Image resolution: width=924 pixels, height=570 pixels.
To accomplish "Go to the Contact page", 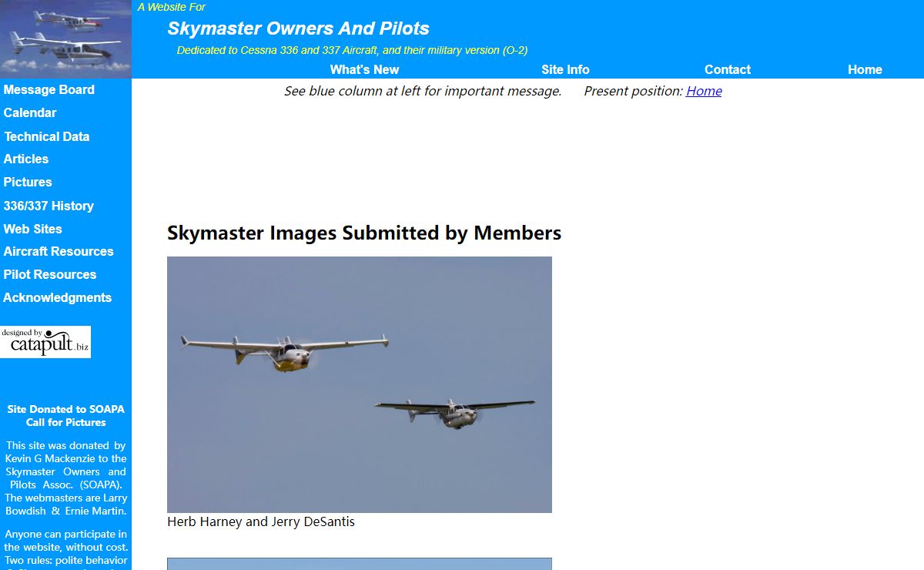I will click(x=727, y=69).
